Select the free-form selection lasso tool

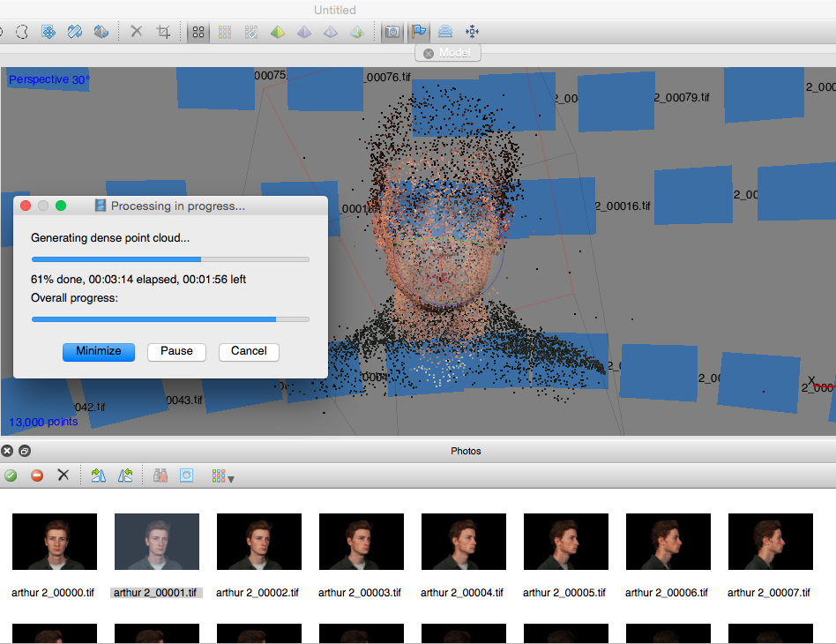point(22,32)
